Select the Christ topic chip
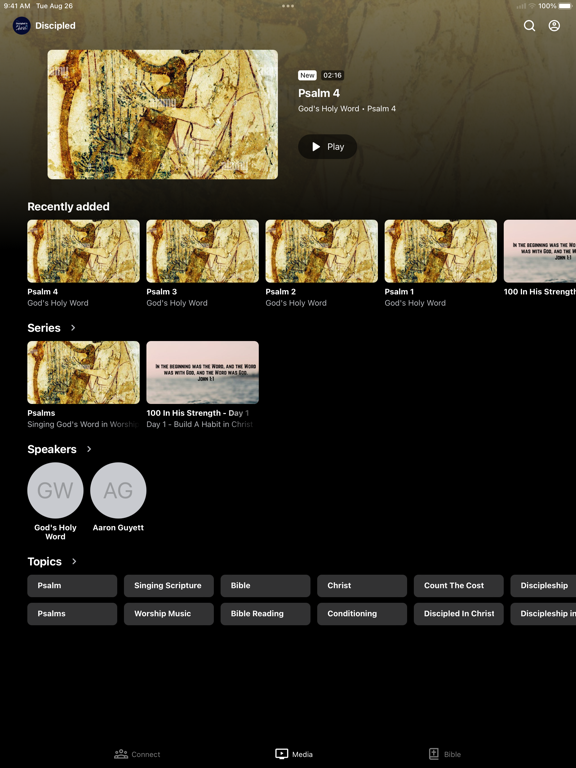 362,586
